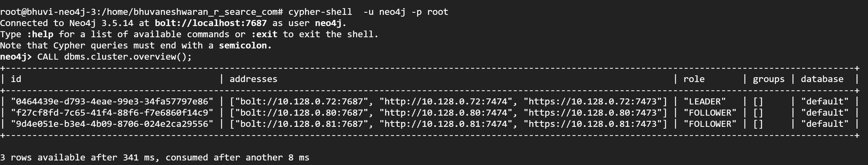The height and width of the screenshot is (165, 868).
Task: Click the https://10.128.0.72:7473 address
Action: [593, 101]
